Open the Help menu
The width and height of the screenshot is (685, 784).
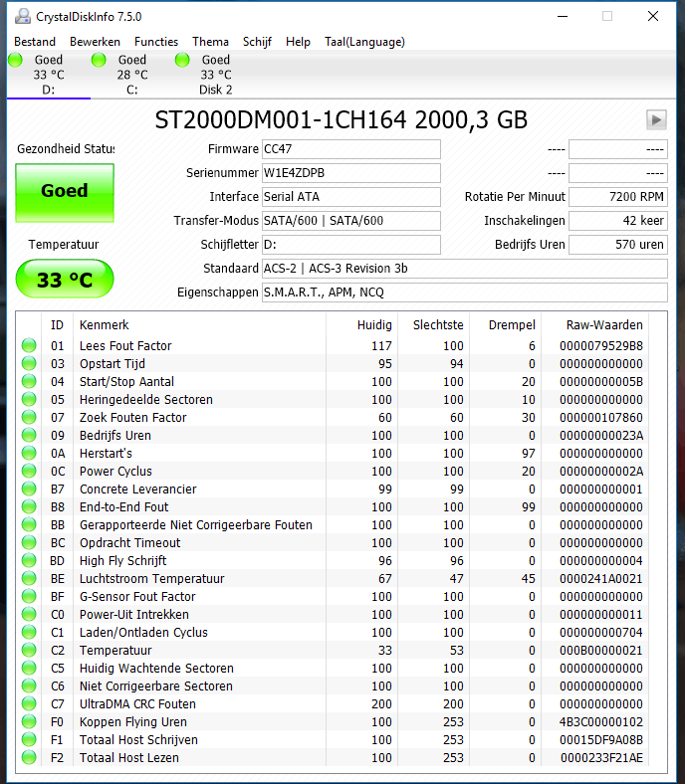(x=298, y=42)
